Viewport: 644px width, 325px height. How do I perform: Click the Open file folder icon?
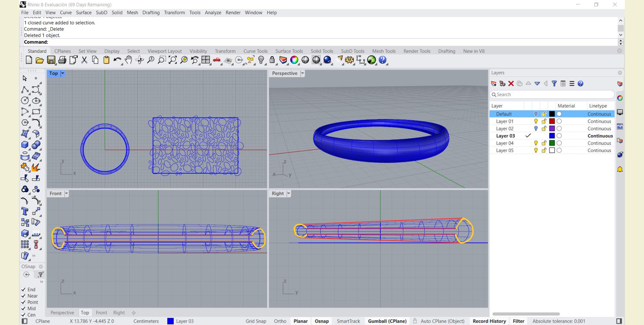click(x=40, y=60)
